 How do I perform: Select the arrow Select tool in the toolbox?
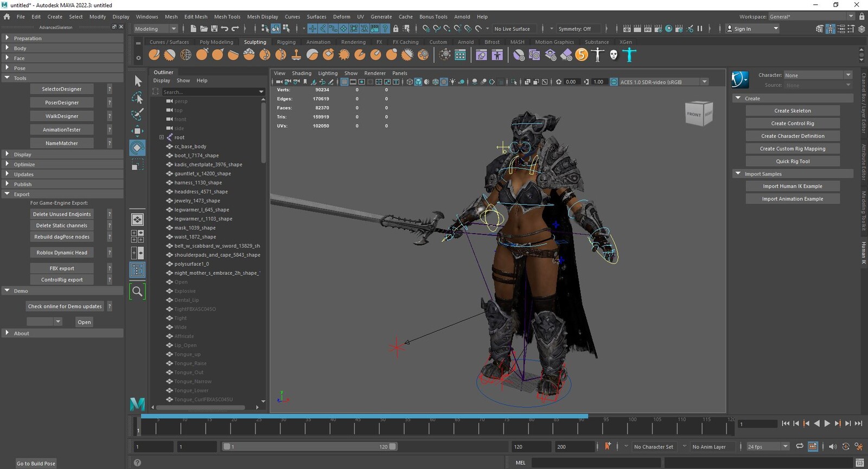[x=138, y=81]
